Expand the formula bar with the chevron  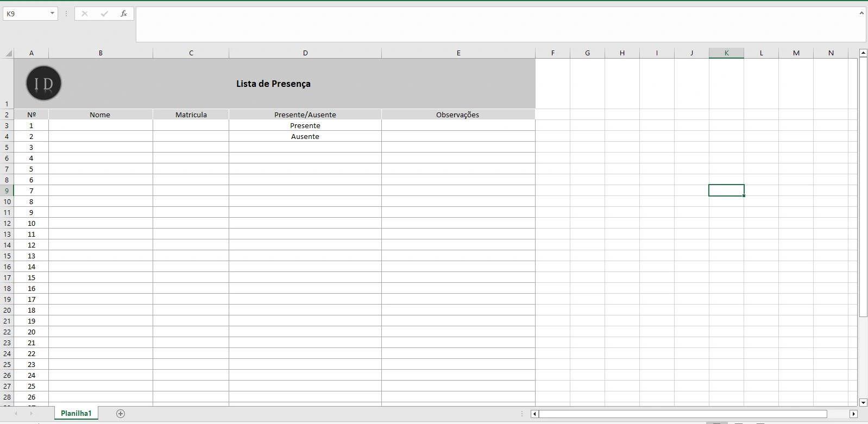pos(861,13)
